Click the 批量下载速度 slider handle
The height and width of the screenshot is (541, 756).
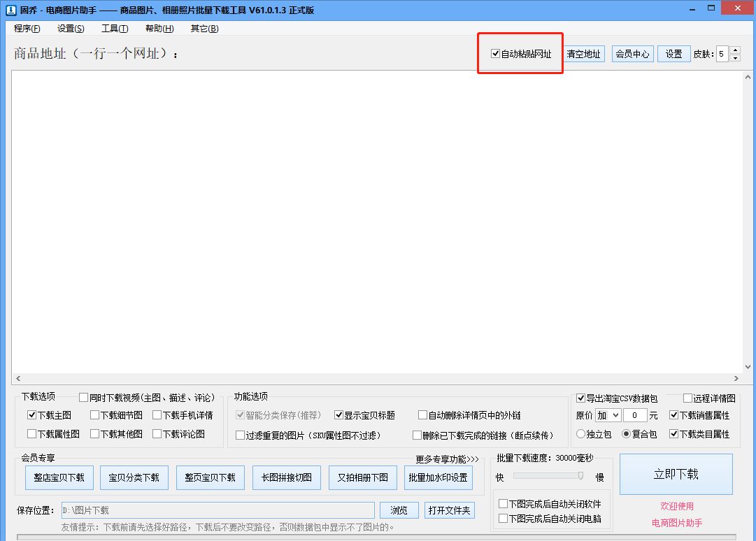[x=580, y=476]
